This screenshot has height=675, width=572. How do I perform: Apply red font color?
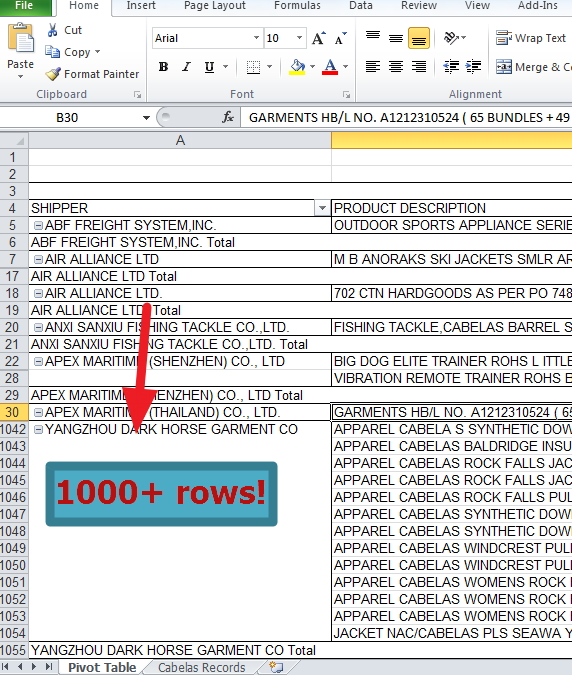click(x=330, y=67)
